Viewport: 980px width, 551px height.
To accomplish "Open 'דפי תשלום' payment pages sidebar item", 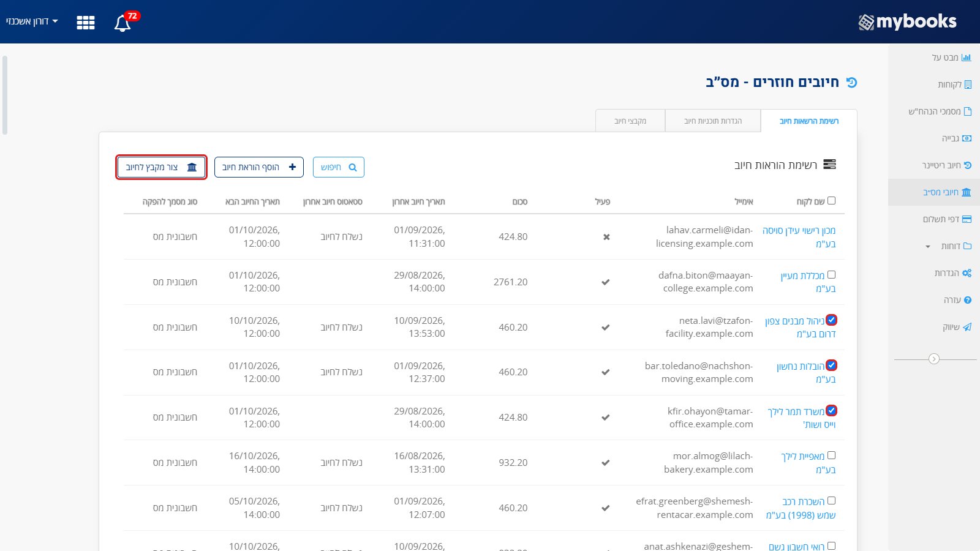I will 947,219.
